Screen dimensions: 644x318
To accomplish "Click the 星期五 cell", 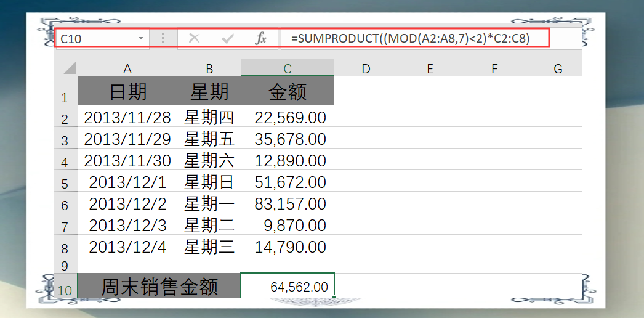I will 209,137.
